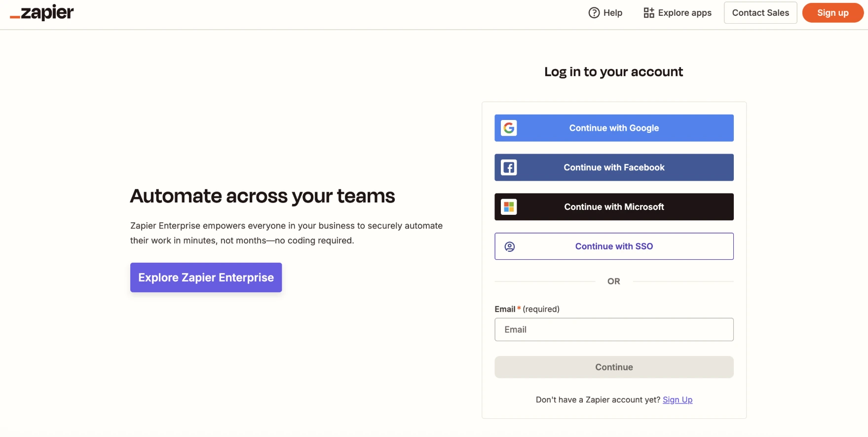Focus the Email input field
Viewport: 868px width, 437px height.
pos(614,329)
